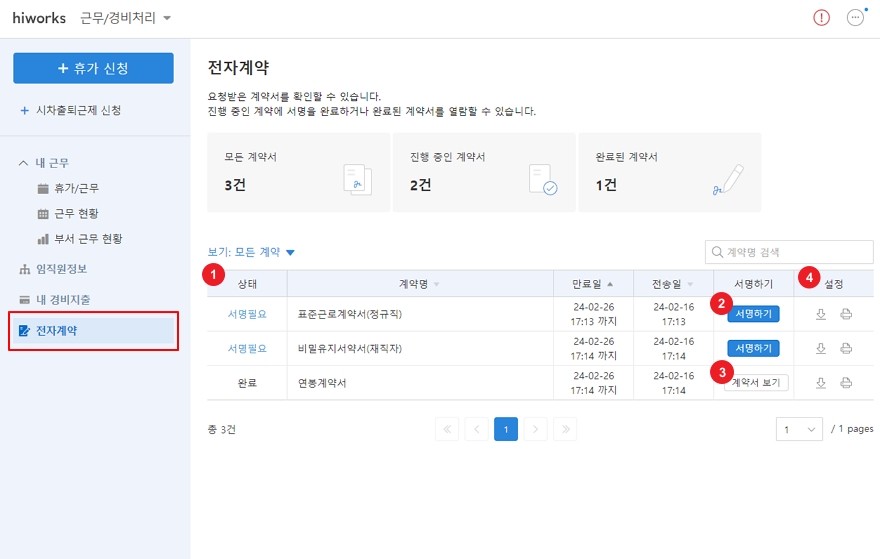
Task: Click 계약서 보기 for 연봉계약서
Action: point(757,382)
